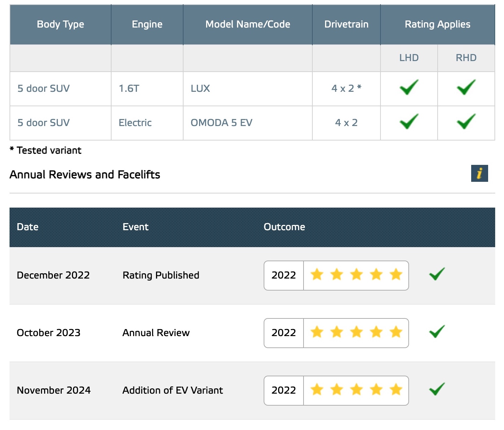This screenshot has width=504, height=430.
Task: Select 5 door SUV cell in the 1.6T row
Action: (x=60, y=89)
